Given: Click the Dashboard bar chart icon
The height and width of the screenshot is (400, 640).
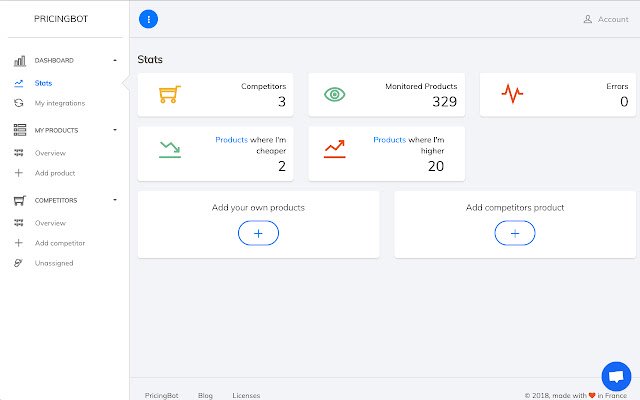Looking at the screenshot, I should pos(20,61).
